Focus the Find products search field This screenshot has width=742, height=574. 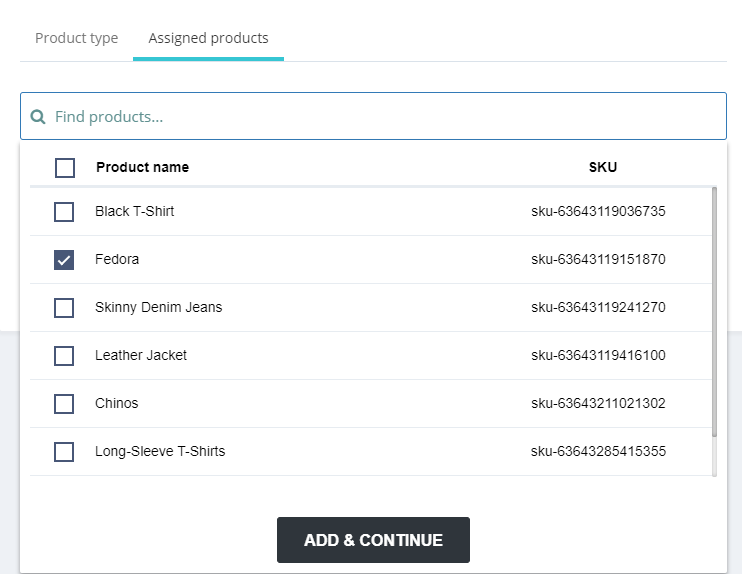click(380, 117)
